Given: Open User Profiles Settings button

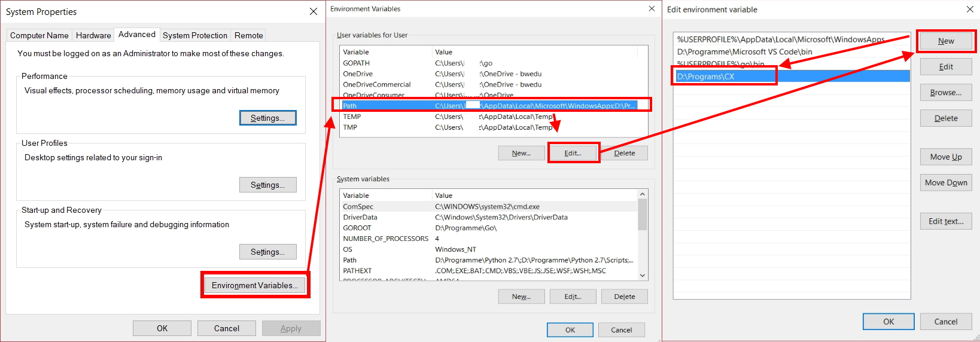Looking at the screenshot, I should click(x=268, y=185).
